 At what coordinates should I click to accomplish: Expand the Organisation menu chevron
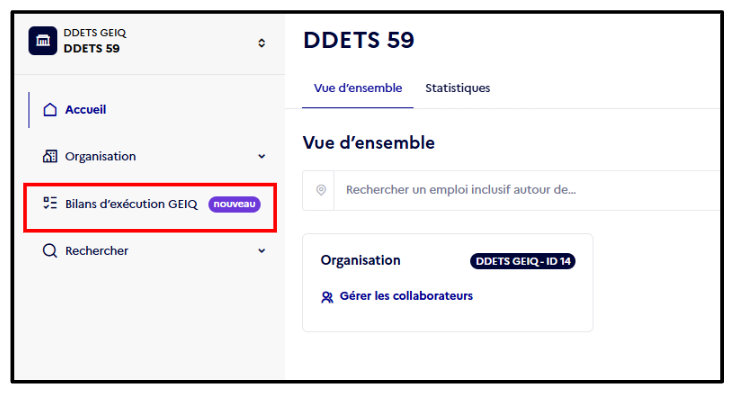point(262,156)
